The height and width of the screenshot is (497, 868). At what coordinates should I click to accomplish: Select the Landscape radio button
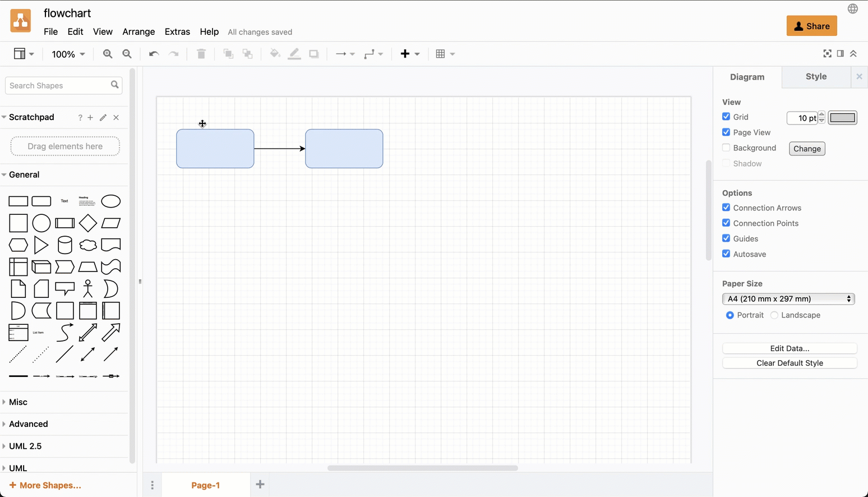(774, 315)
